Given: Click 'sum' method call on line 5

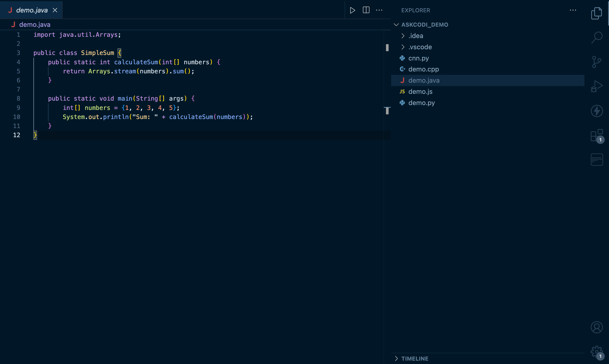Looking at the screenshot, I should tap(178, 71).
